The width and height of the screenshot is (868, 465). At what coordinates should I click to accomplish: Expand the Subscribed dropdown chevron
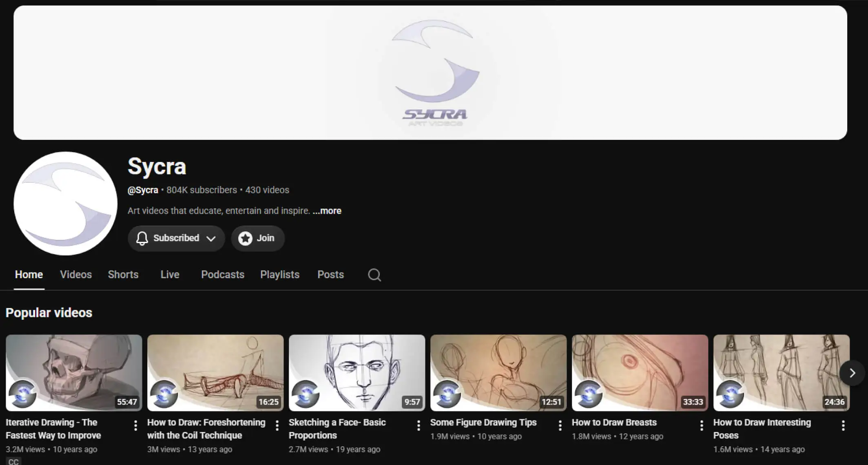click(x=211, y=239)
